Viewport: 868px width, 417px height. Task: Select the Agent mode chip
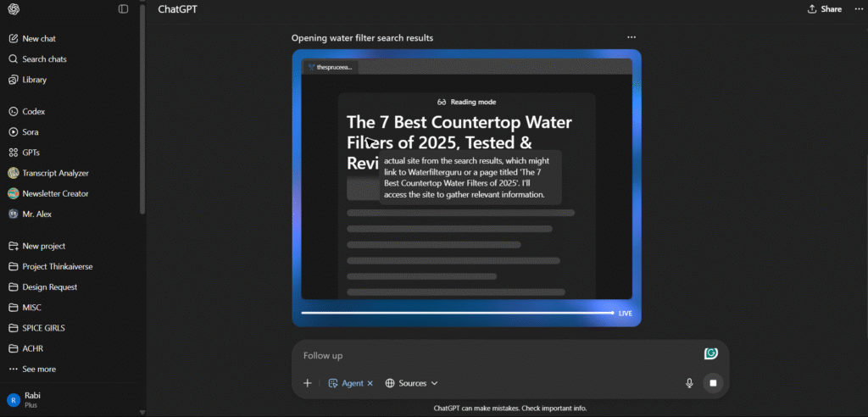point(347,383)
